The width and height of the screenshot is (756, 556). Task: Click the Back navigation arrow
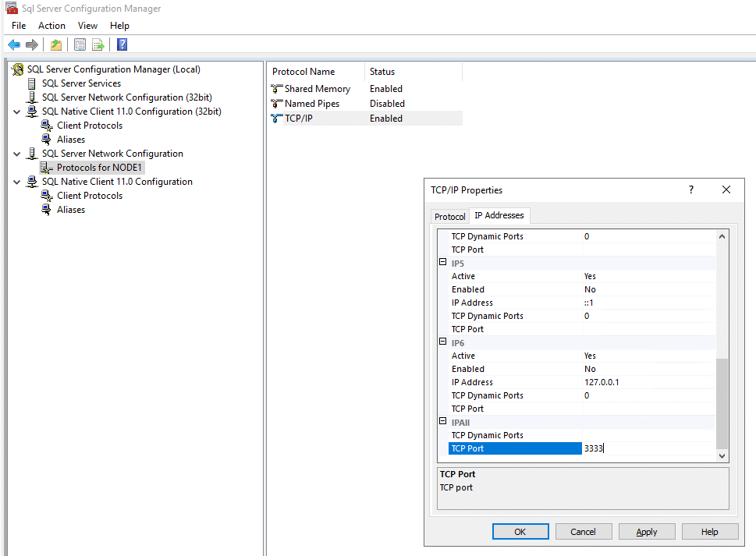(x=13, y=44)
